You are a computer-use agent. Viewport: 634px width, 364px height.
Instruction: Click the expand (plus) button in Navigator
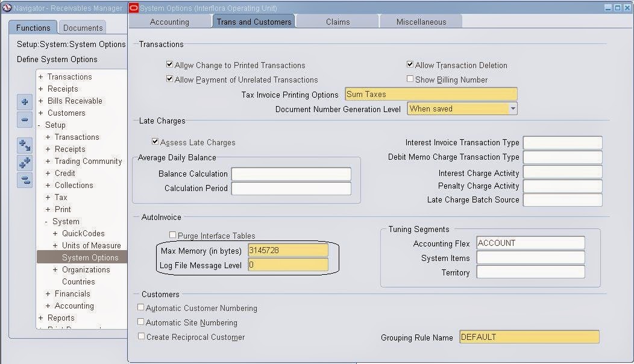(x=25, y=102)
